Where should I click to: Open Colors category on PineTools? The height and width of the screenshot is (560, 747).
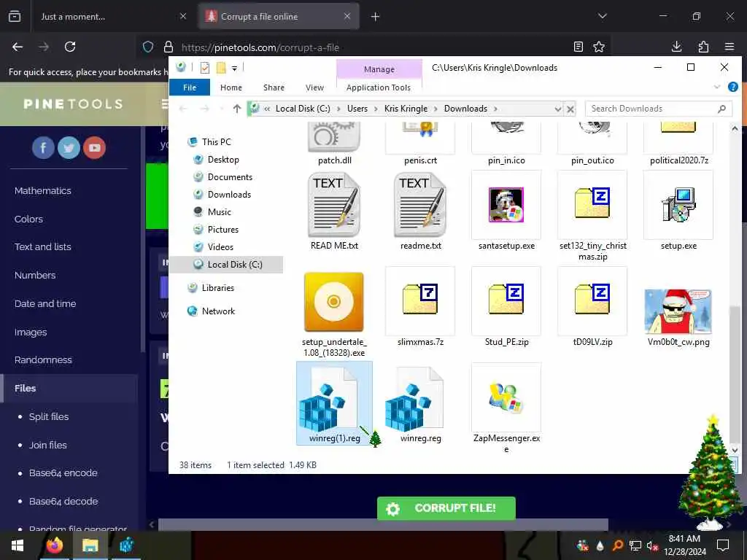[x=28, y=219]
